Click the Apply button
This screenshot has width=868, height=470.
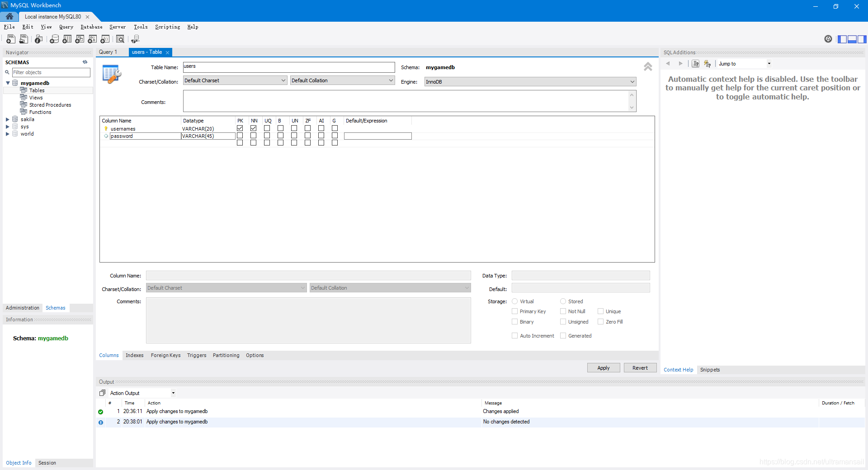[x=604, y=368]
